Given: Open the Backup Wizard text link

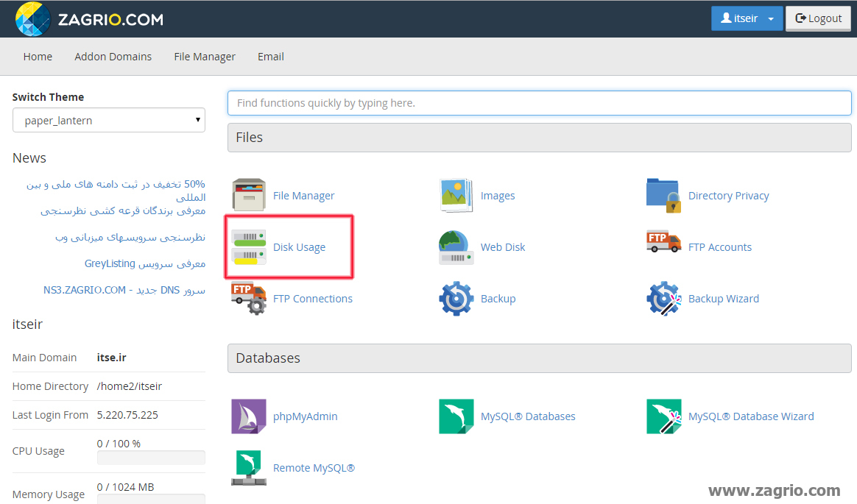Looking at the screenshot, I should 724,299.
